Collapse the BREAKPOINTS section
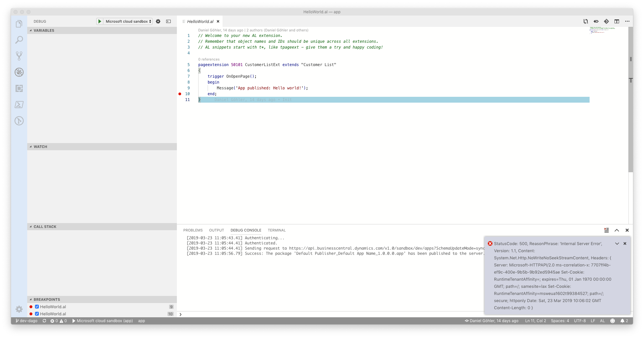 [102, 299]
